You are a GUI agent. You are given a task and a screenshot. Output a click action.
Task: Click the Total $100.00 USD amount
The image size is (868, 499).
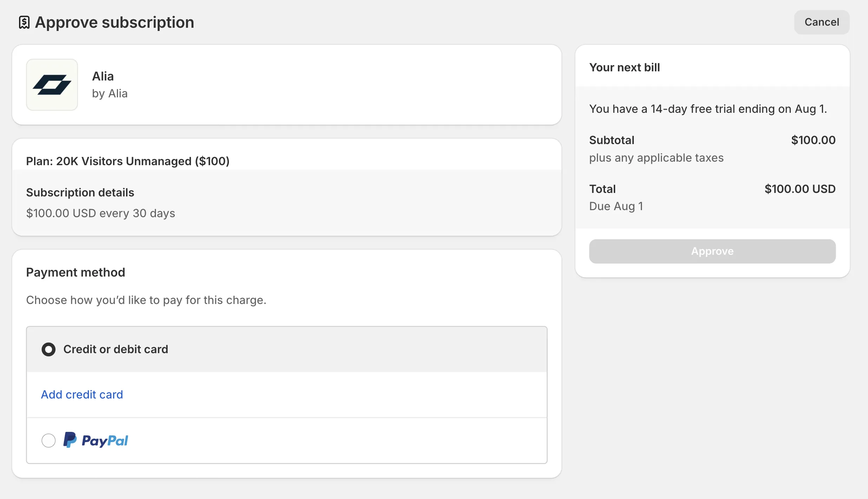click(x=800, y=189)
